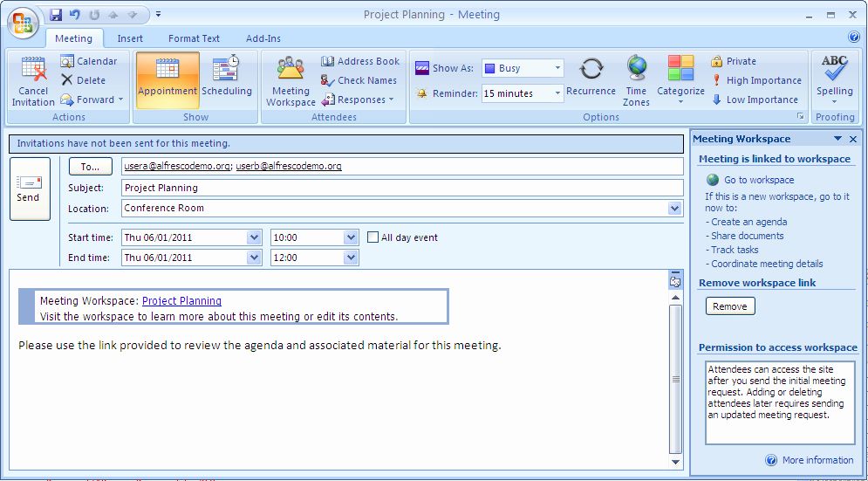868x481 pixels.
Task: Delete this meeting item
Action: (x=83, y=80)
